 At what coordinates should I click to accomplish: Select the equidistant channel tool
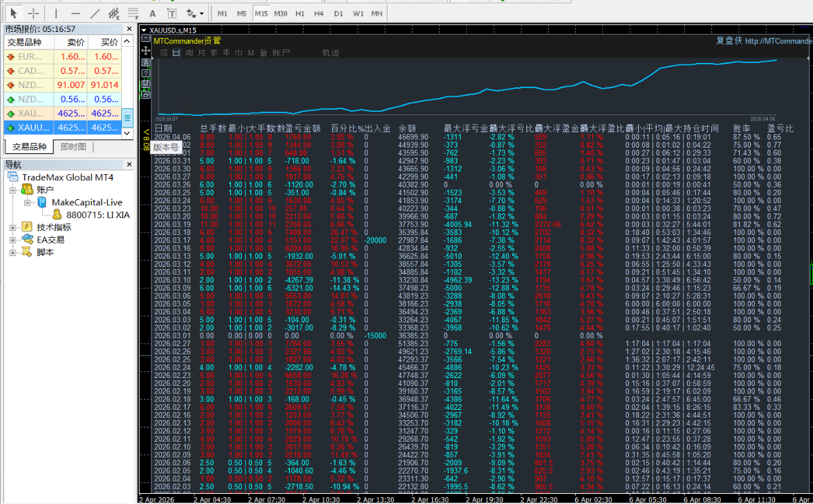coord(114,13)
